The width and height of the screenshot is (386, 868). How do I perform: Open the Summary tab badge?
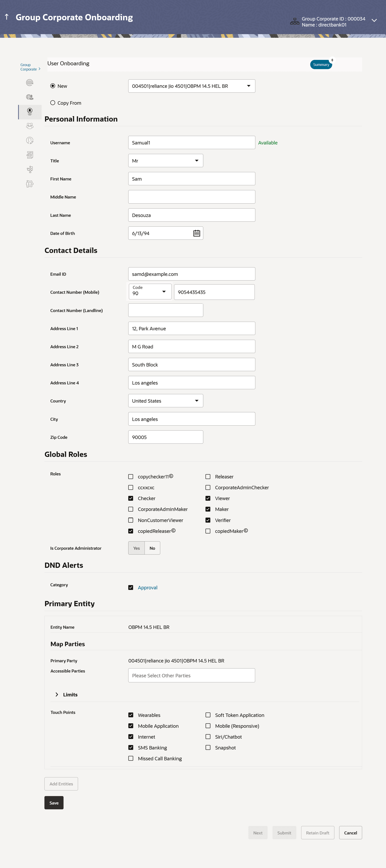(x=321, y=64)
